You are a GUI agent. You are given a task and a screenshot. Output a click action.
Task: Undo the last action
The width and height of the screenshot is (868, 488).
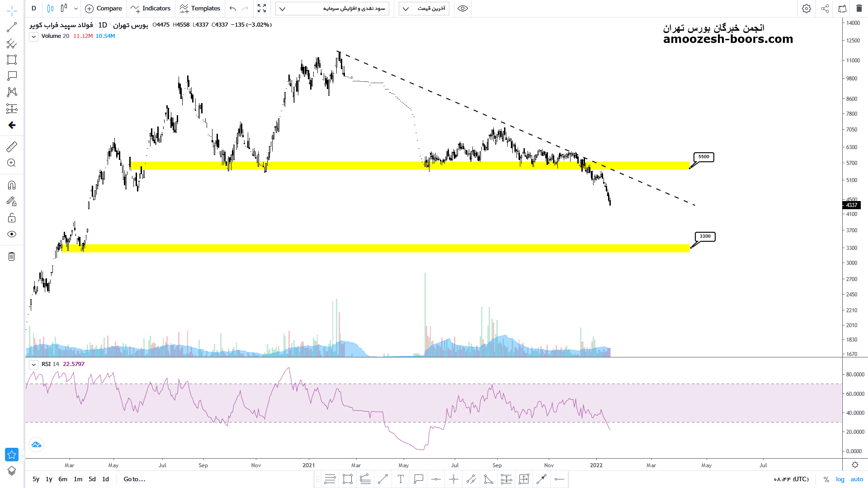233,9
